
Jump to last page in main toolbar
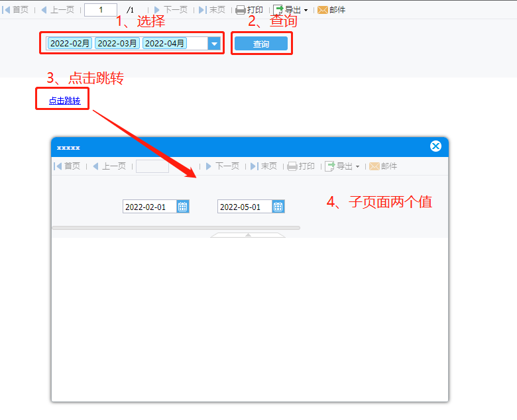coord(212,10)
